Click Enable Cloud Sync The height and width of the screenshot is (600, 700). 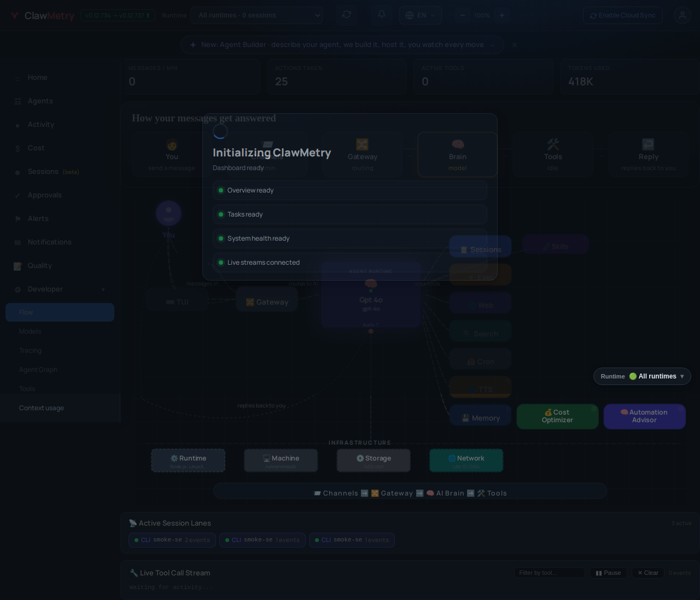tap(622, 15)
